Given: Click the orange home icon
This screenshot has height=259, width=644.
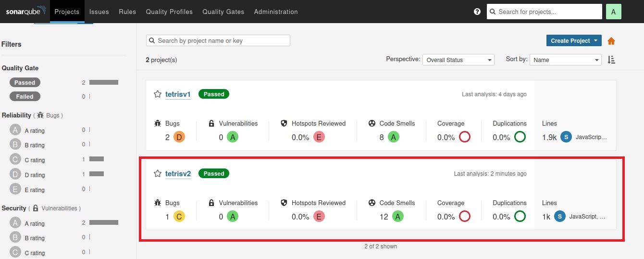Looking at the screenshot, I should pos(611,41).
